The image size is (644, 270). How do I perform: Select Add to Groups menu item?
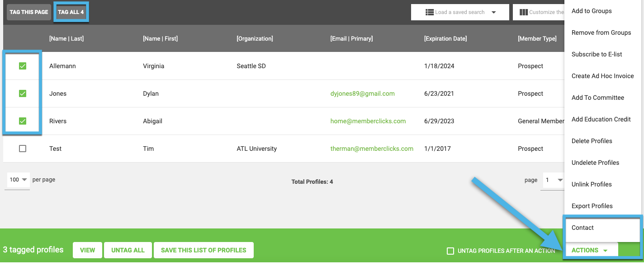592,11
